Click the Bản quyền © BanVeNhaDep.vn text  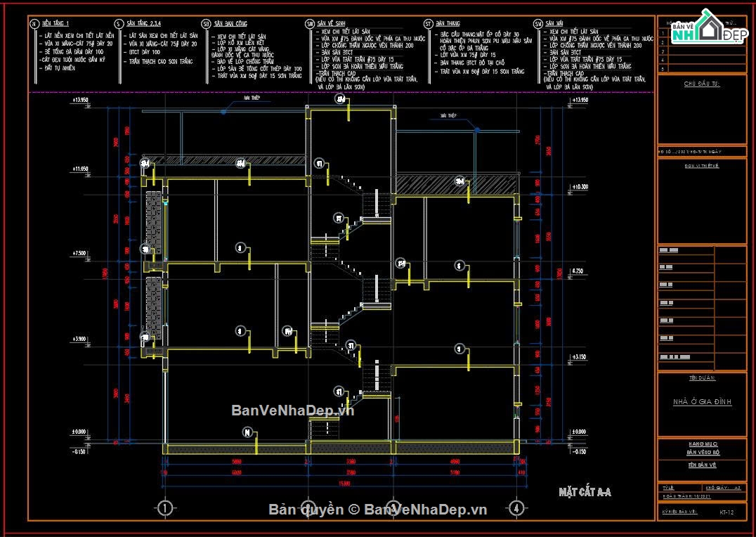(378, 510)
